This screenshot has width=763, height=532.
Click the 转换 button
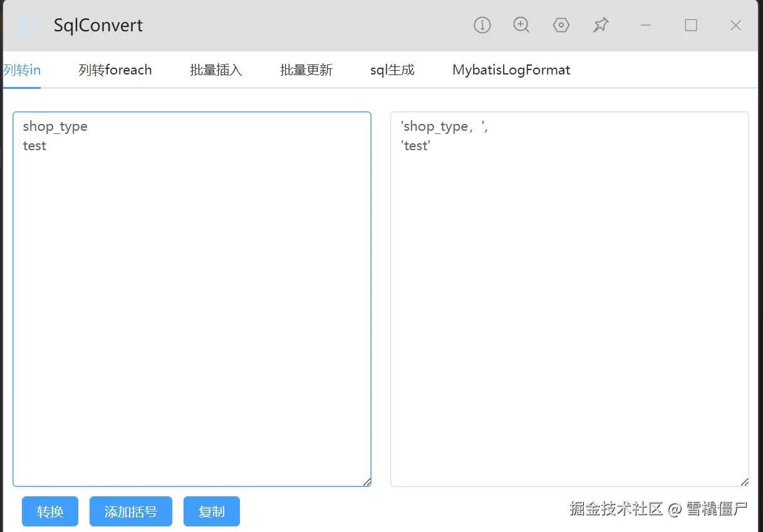(x=50, y=511)
